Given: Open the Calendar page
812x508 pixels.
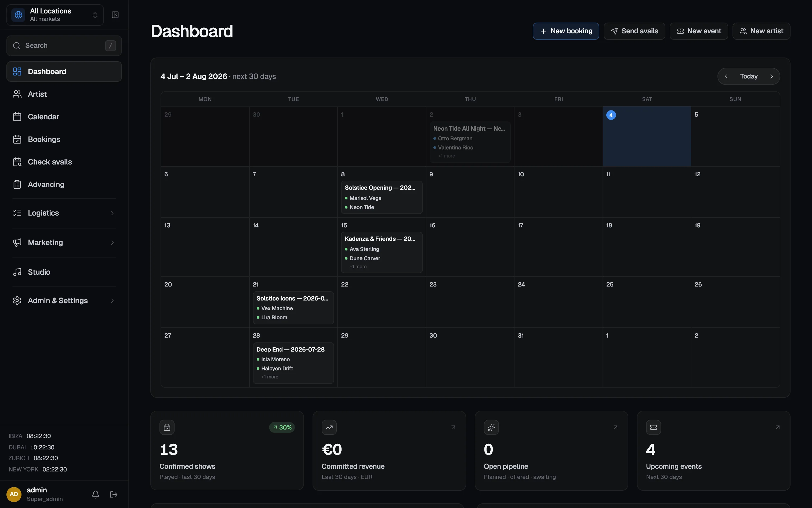Looking at the screenshot, I should coord(64,117).
